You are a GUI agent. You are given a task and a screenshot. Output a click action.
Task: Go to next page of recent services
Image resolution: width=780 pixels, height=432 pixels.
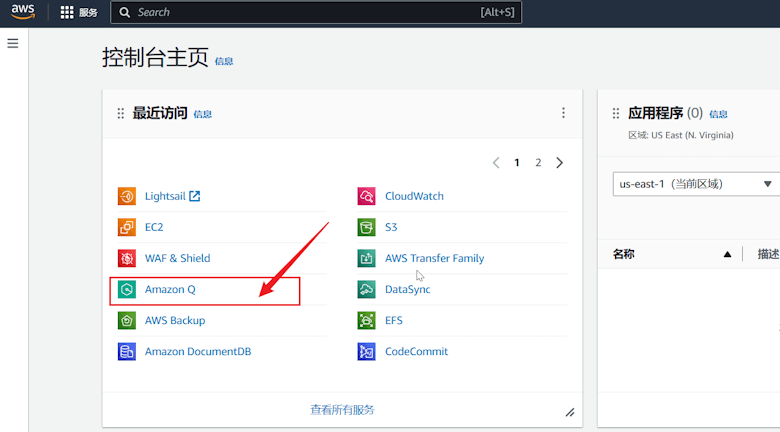(x=560, y=163)
